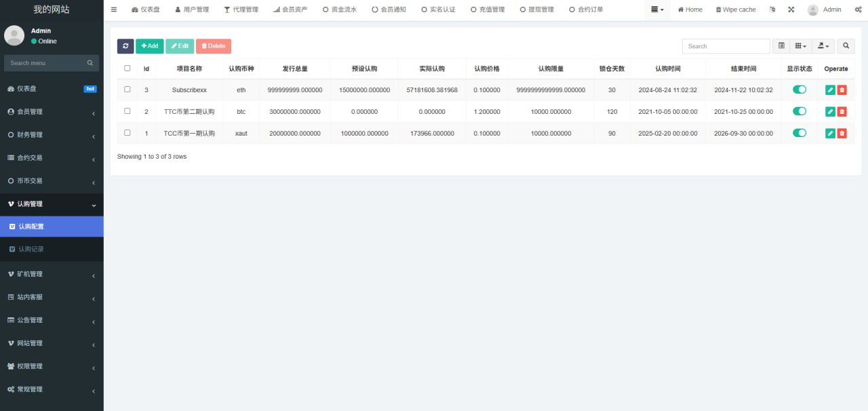Click the green edit icon for Subscribexx row
This screenshot has height=411, width=868.
[830, 90]
